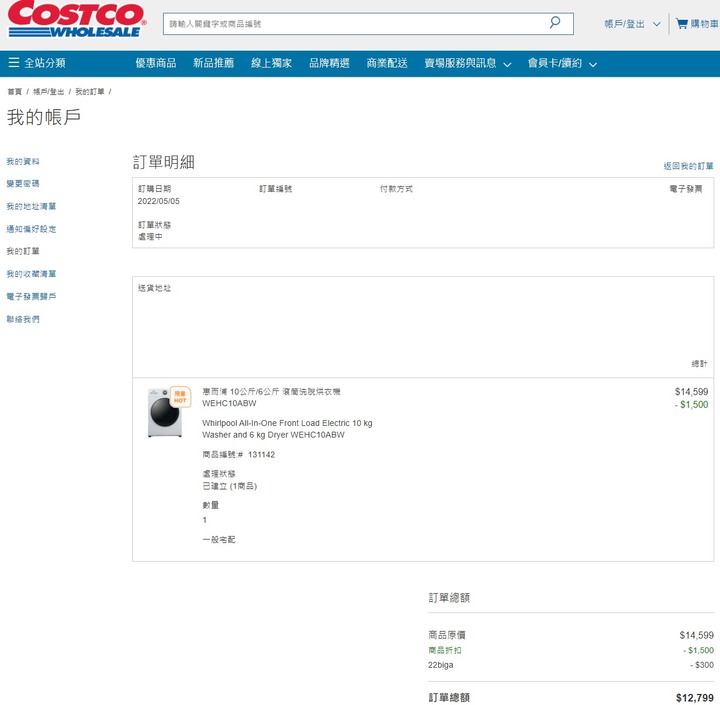Expand the 賣場服務與訊息 dropdown
Screen dimensions: 720x705
coord(467,63)
